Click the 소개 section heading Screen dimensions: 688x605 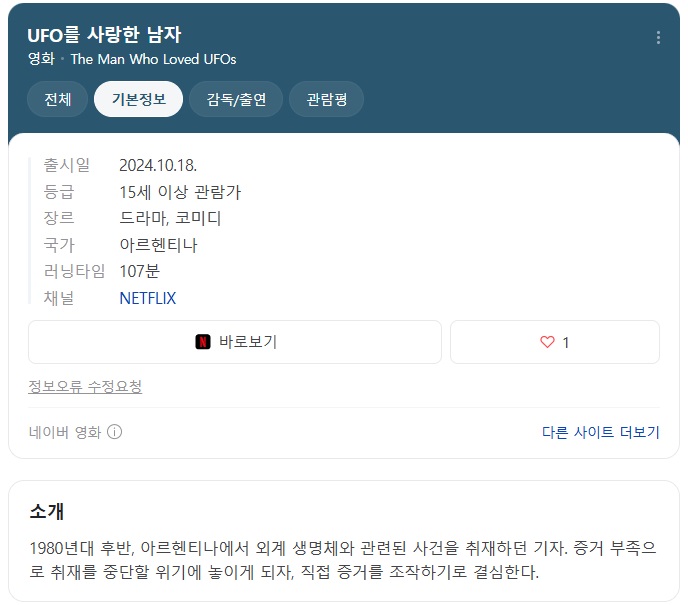pos(47,511)
